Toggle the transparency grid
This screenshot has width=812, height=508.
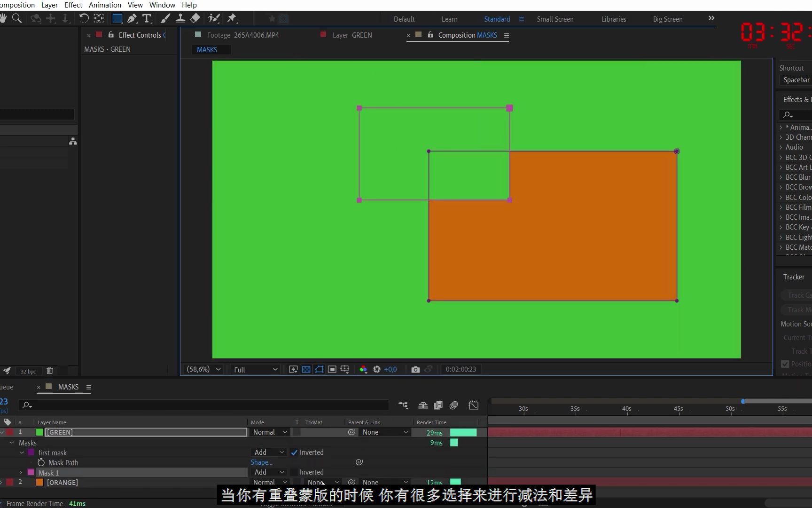(x=306, y=369)
